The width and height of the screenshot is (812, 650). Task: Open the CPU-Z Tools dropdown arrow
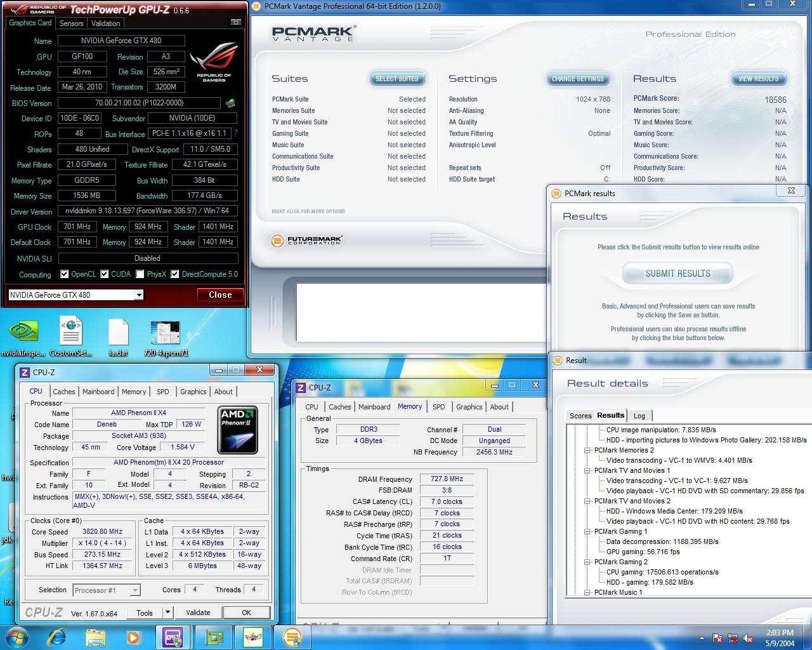pos(167,613)
